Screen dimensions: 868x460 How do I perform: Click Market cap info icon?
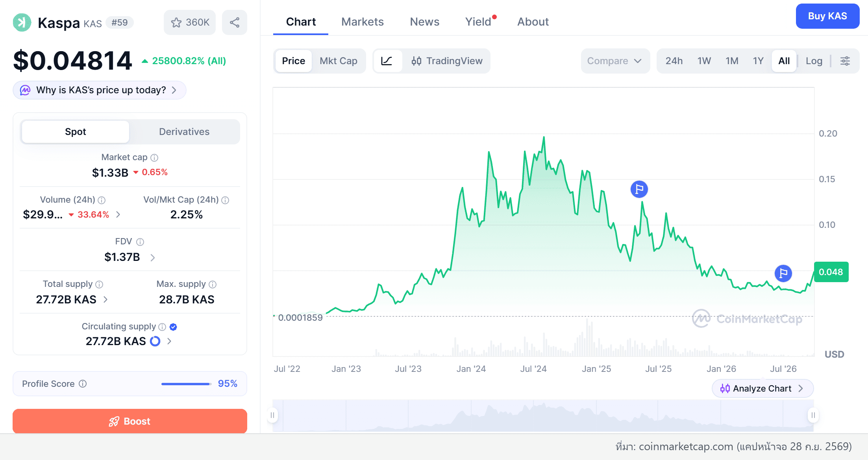pos(154,158)
